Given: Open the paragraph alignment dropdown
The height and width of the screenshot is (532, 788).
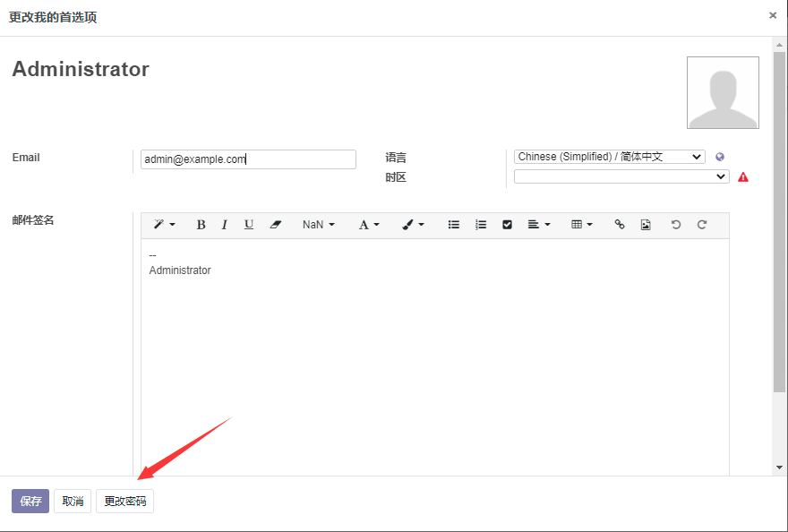Looking at the screenshot, I should click(539, 225).
